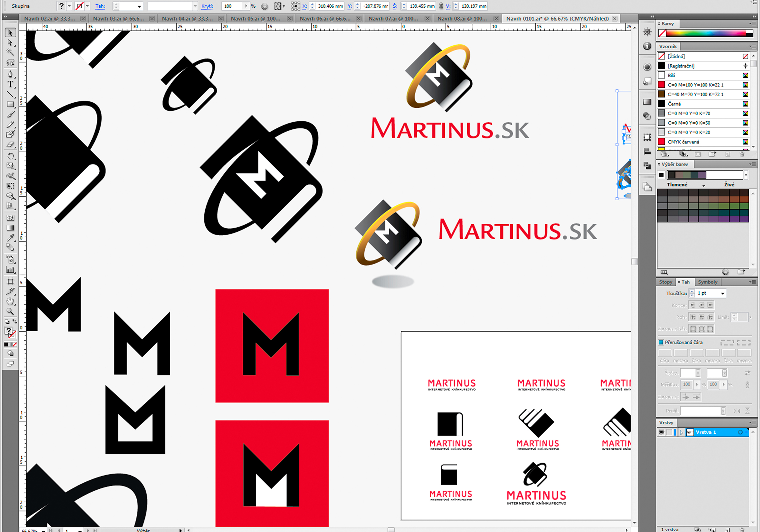The image size is (760, 532).
Task: Toggle visibility of Vrstva 1 layer
Action: tap(661, 432)
